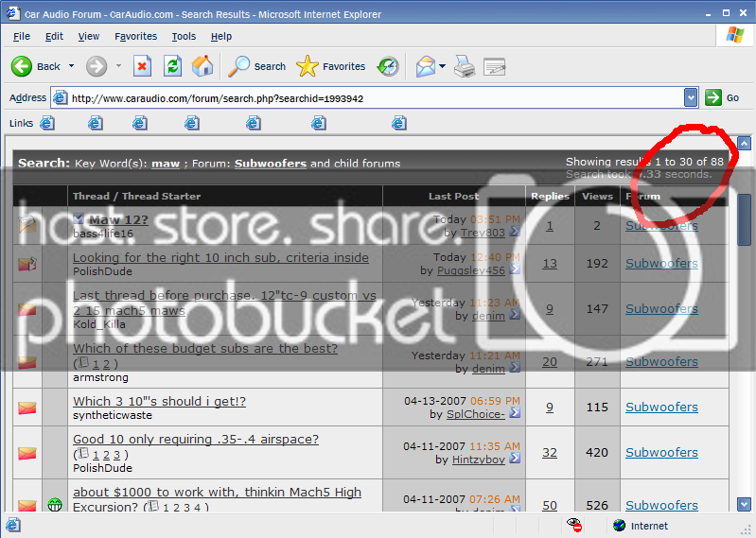Click the Mail envelope icon
This screenshot has width=756, height=538.
tap(426, 66)
